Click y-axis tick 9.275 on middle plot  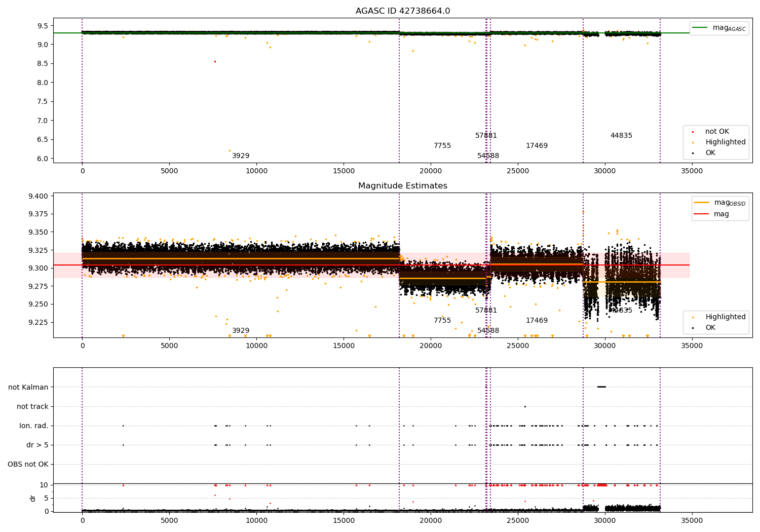tap(39, 286)
